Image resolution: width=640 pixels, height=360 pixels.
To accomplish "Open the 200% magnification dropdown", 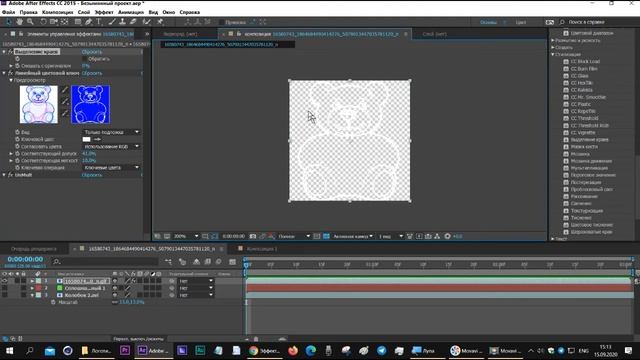I will tap(186, 236).
